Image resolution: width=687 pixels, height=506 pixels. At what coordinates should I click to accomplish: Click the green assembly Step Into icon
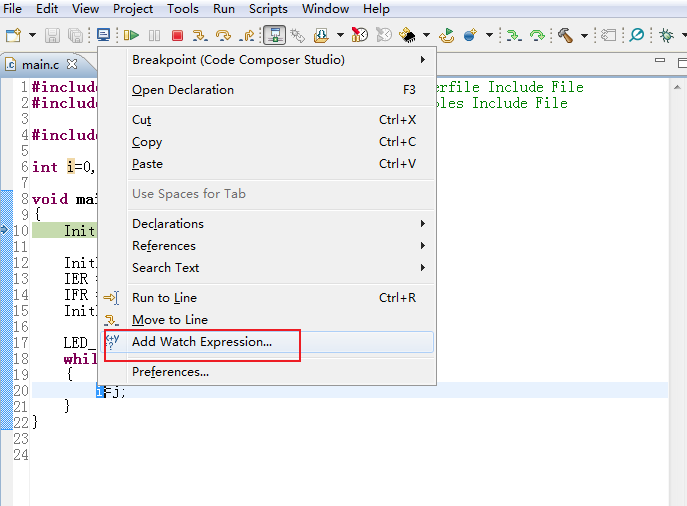[x=513, y=35]
